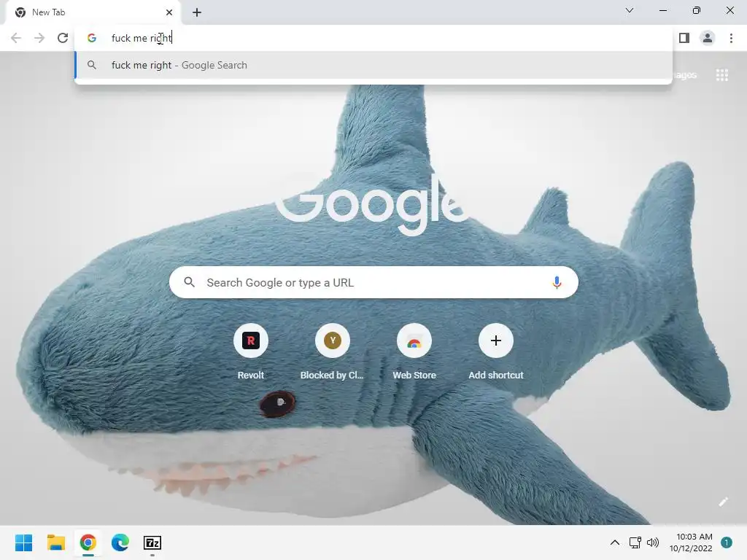
Task: Click the Chrome taskbar icon
Action: click(88, 542)
